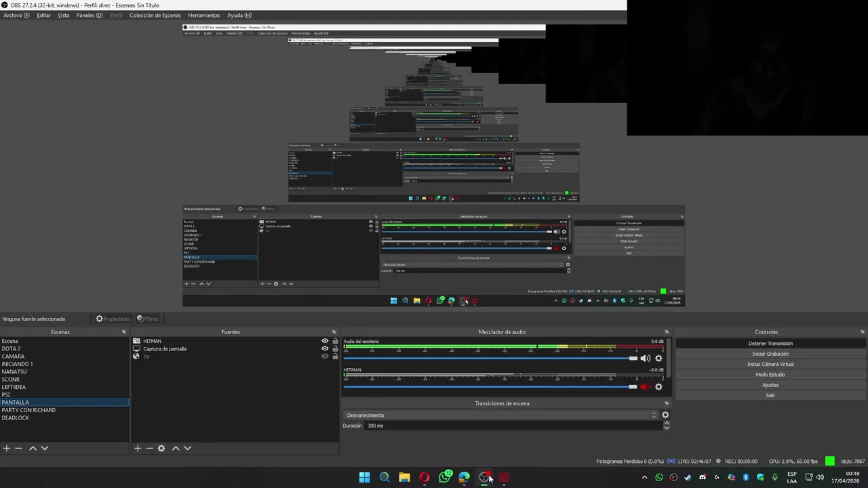Image resolution: width=868 pixels, height=488 pixels.
Task: Select the Captura de pantalla source row
Action: click(x=235, y=348)
